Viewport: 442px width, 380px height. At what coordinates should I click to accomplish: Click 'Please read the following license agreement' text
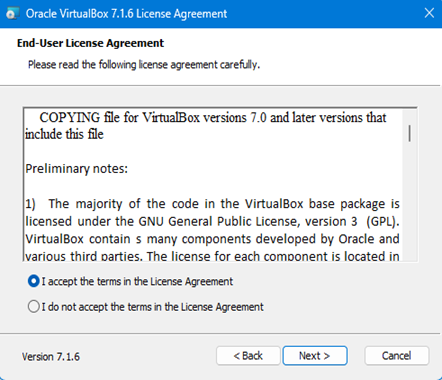pos(144,64)
